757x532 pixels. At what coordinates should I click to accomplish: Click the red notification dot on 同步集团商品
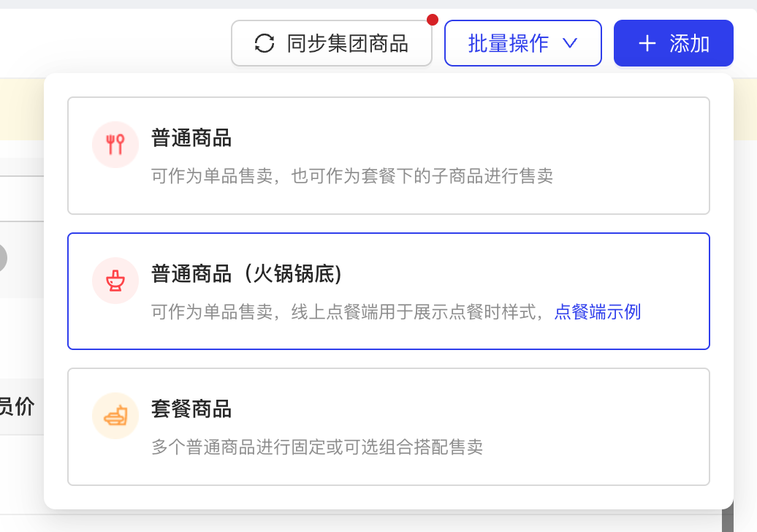(x=433, y=20)
